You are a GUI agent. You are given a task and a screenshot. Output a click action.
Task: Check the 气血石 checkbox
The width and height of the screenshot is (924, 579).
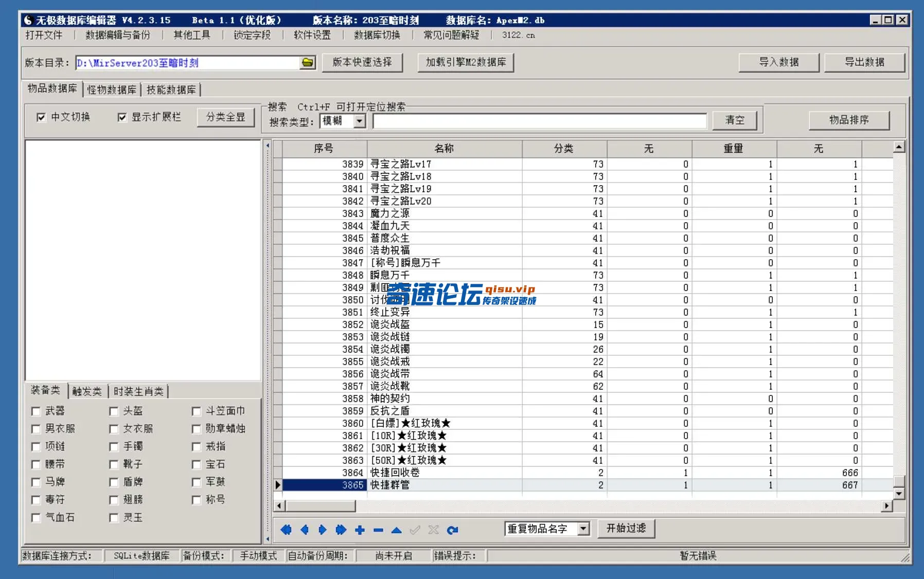coord(35,518)
